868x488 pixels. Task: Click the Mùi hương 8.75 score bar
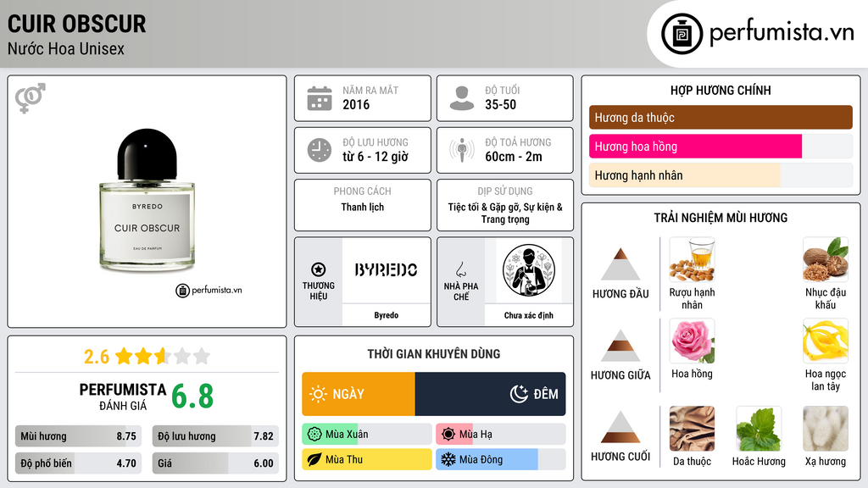78,436
